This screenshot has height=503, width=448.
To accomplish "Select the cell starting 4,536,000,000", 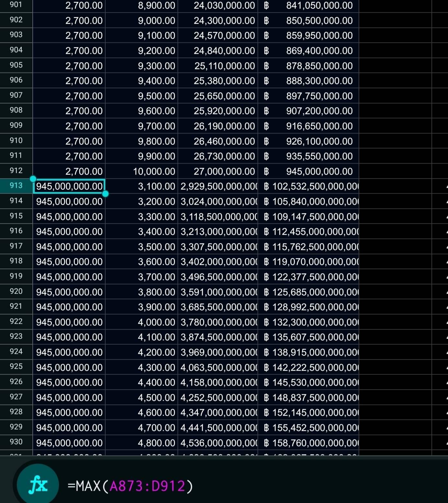I will click(218, 442).
